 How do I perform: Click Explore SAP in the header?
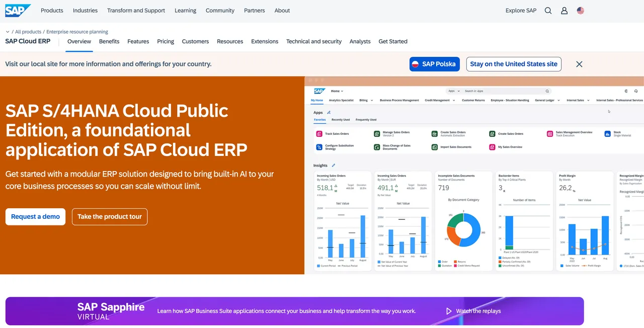[521, 11]
